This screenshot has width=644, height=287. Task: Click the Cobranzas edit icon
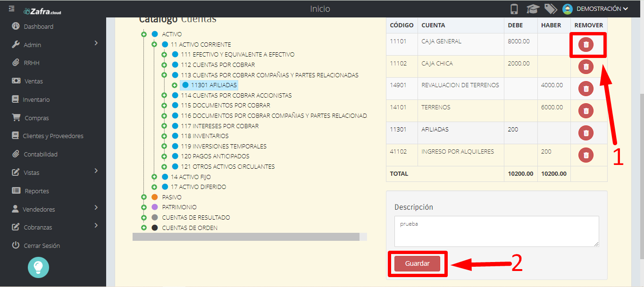tap(16, 227)
